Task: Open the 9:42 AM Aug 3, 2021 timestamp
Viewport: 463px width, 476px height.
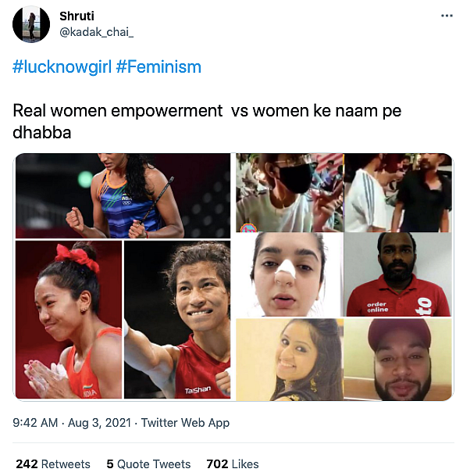Action: [x=72, y=423]
